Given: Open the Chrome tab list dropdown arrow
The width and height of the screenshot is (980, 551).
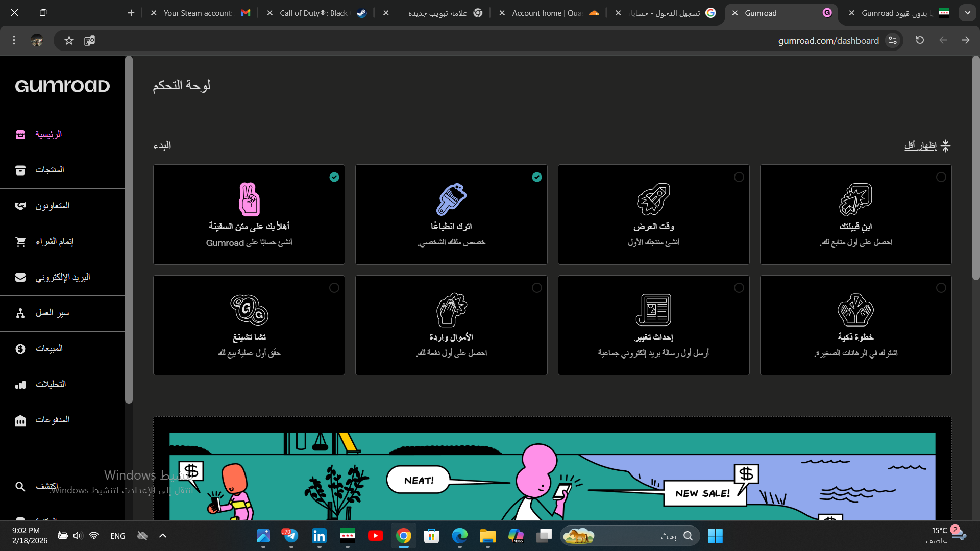Looking at the screenshot, I should coord(967,13).
